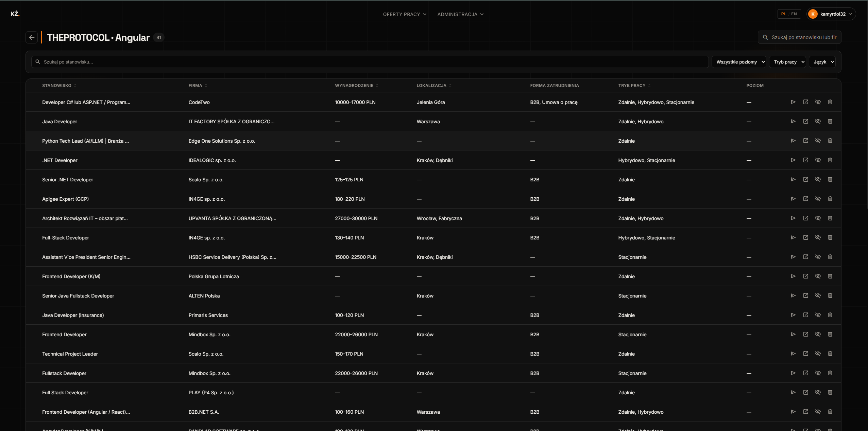Hide the IDEALOGIC .NET Developer offer
The image size is (868, 431).
pyautogui.click(x=818, y=160)
